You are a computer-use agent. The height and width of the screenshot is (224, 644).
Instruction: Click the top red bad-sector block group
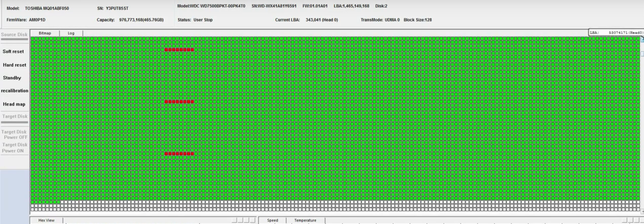179,50
